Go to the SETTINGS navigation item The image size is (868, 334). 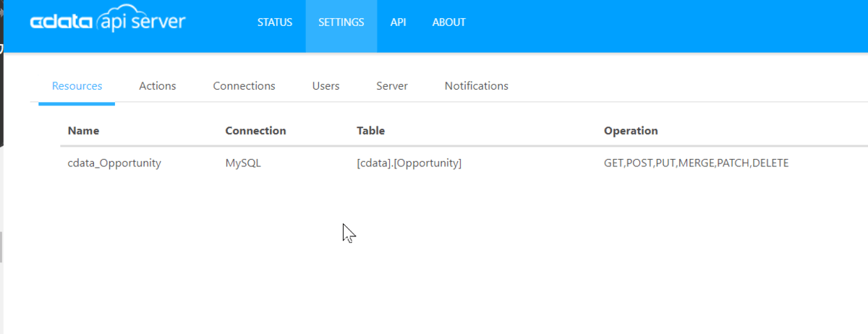(341, 22)
